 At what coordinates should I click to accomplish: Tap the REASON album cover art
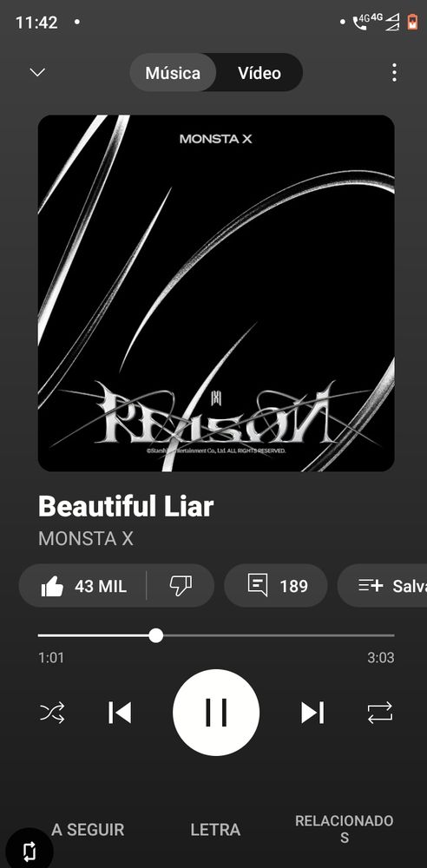point(216,293)
